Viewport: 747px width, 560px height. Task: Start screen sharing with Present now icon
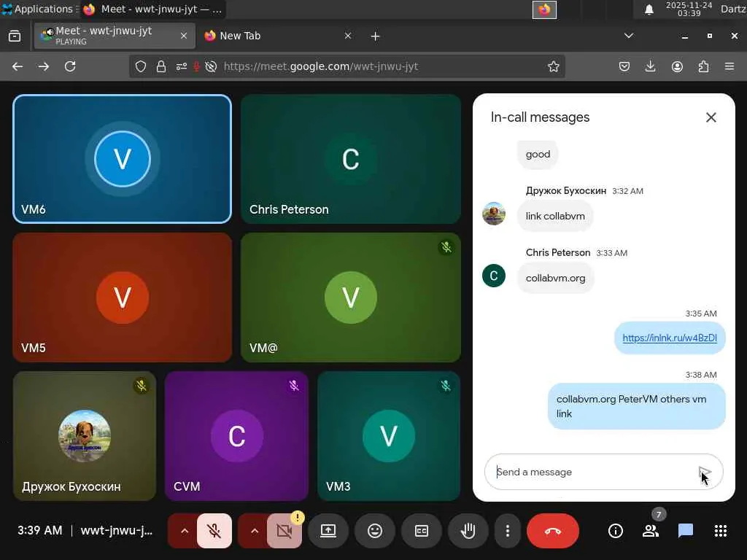[x=328, y=531]
